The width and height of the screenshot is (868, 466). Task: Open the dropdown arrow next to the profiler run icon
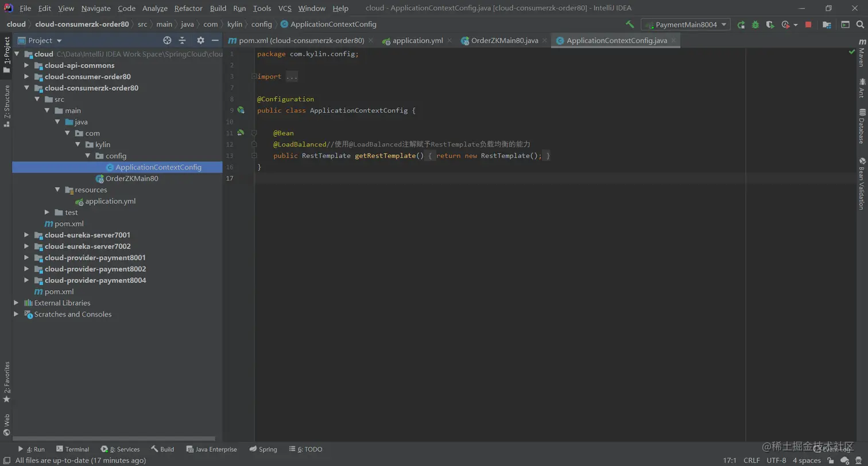[x=796, y=25]
